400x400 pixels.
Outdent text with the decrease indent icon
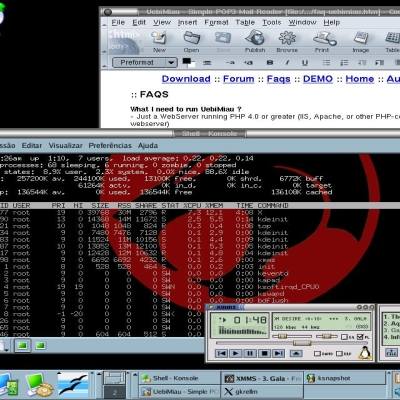coord(362,62)
